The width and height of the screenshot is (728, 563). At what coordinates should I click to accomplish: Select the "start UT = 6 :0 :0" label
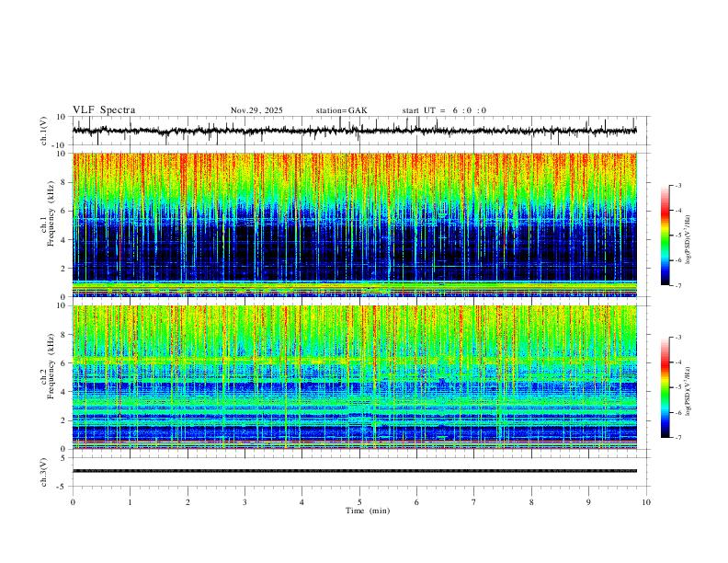(444, 110)
